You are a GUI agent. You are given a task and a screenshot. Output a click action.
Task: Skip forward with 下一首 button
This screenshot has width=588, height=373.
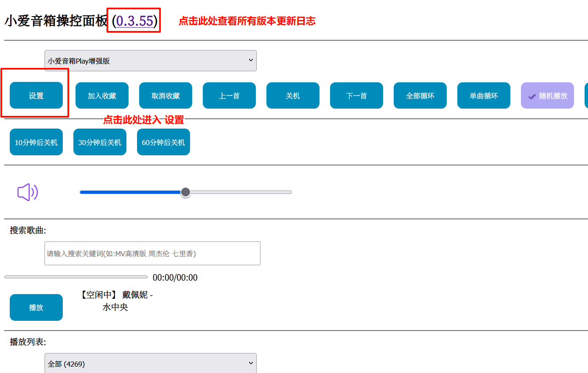[x=356, y=95]
